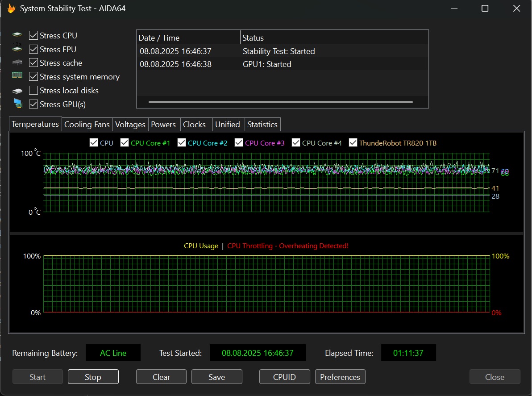Image resolution: width=532 pixels, height=396 pixels.
Task: Click the cache chip icon beside Stress cache
Action: point(17,63)
